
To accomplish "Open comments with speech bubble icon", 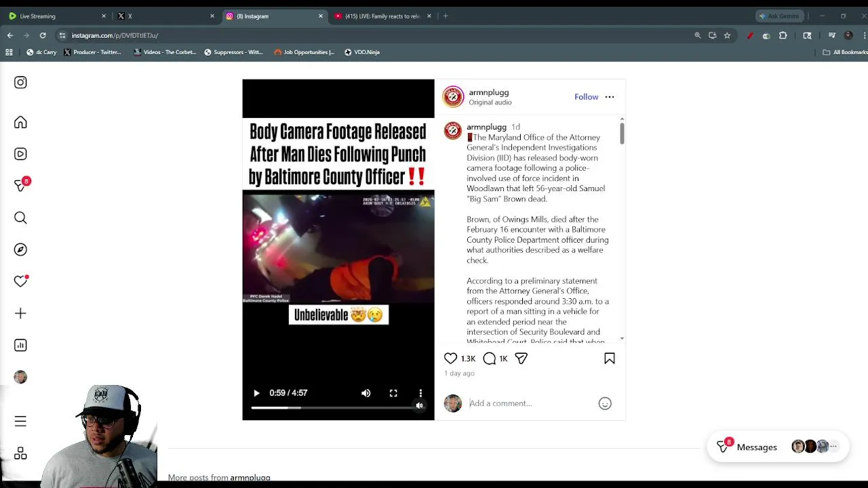I will coord(490,359).
